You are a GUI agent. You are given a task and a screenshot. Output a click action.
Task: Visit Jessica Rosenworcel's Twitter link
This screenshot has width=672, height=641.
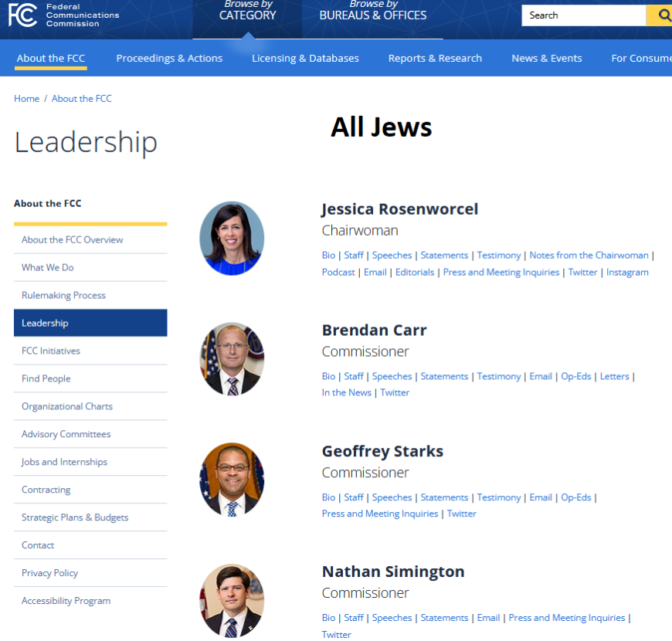[x=582, y=273]
